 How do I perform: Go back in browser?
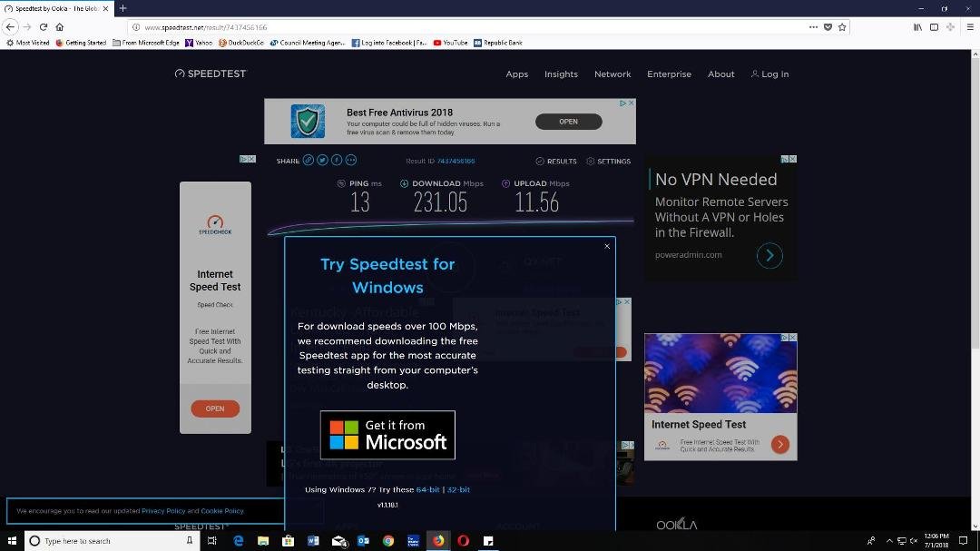(11, 27)
